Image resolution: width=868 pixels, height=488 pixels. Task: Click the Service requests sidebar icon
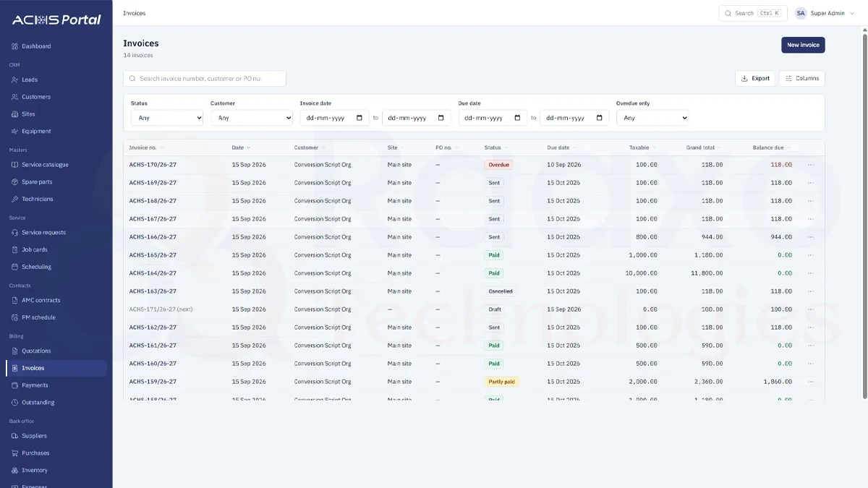[x=14, y=233]
